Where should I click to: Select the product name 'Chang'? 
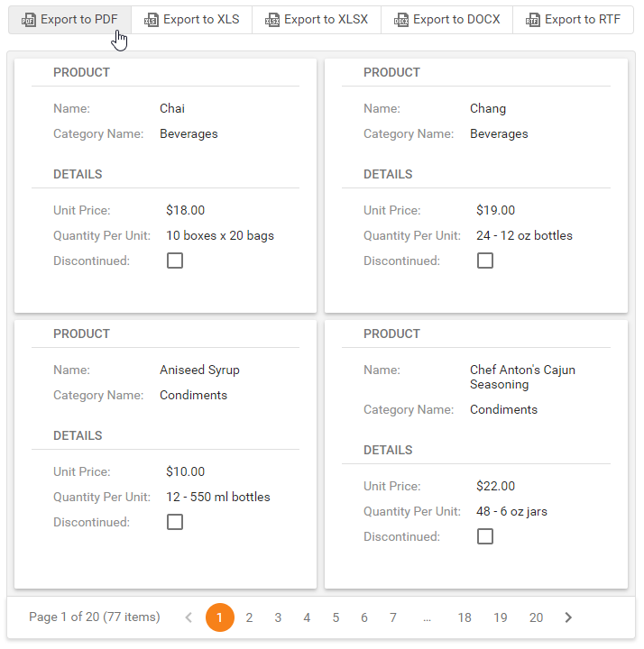[x=488, y=108]
